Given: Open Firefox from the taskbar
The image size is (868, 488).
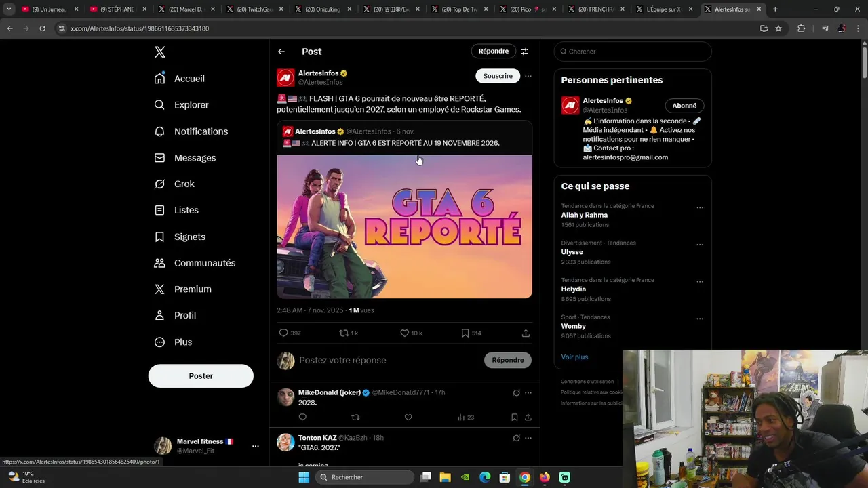Looking at the screenshot, I should tap(545, 477).
